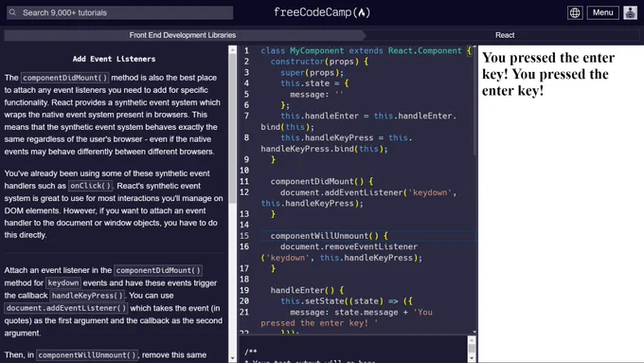Click instructions panel scroll-up arrow
This screenshot has height=363, width=644.
(x=232, y=49)
